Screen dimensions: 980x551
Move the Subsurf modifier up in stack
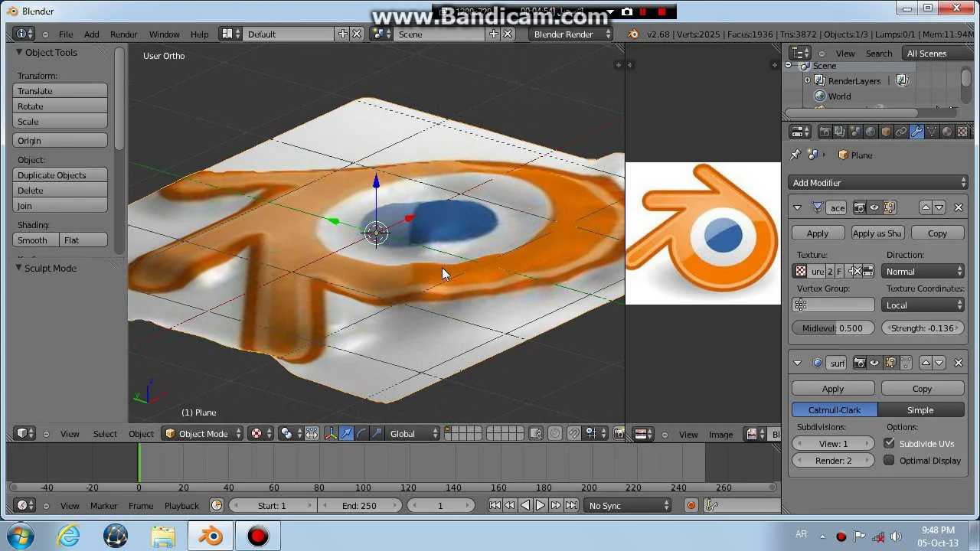coord(926,363)
